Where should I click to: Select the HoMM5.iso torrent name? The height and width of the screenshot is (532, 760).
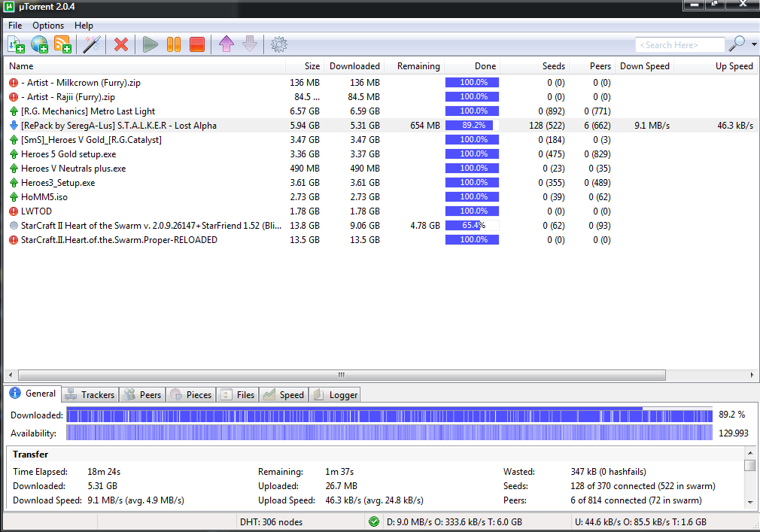(x=44, y=197)
